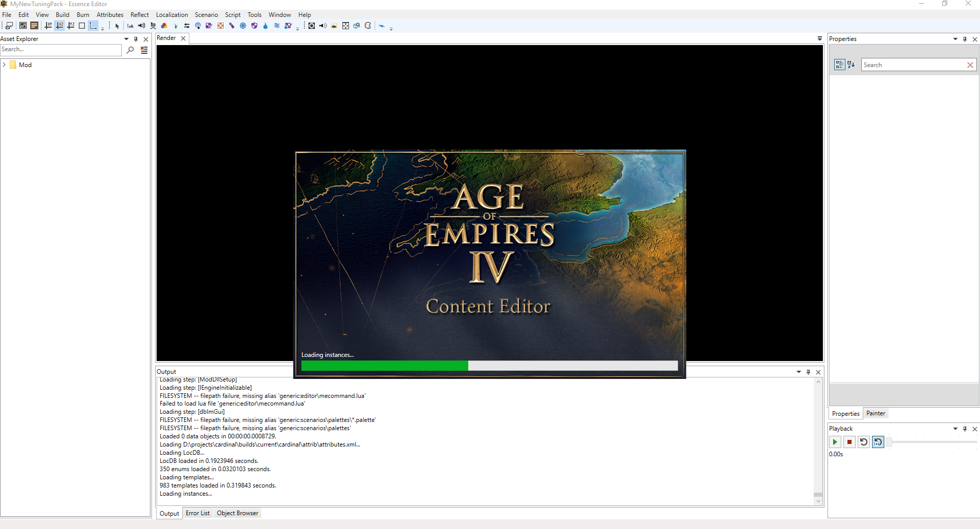Click the orange checkerboard icon
The height and width of the screenshot is (529, 980).
[221, 26]
